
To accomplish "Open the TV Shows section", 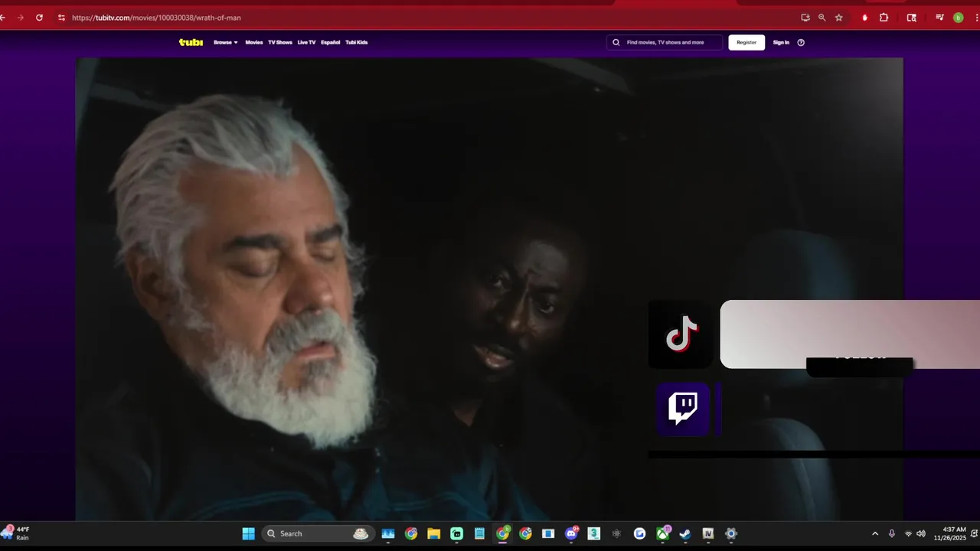I will pos(279,42).
